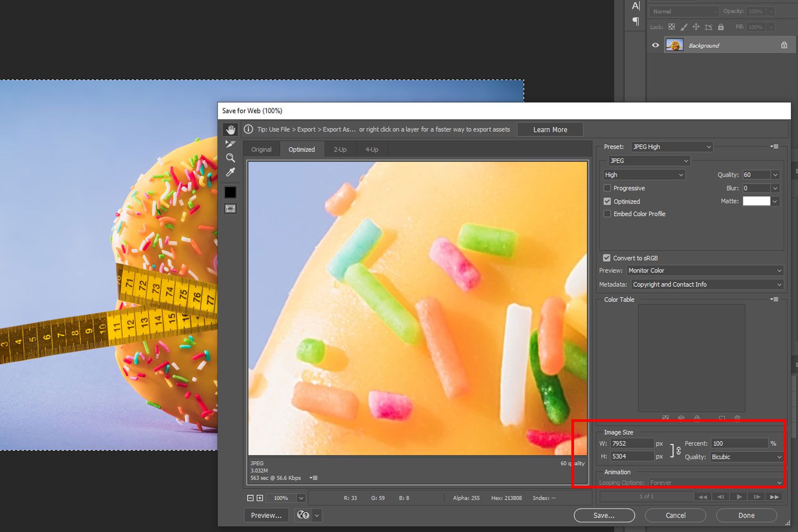Click the animation last frame button

point(775,497)
